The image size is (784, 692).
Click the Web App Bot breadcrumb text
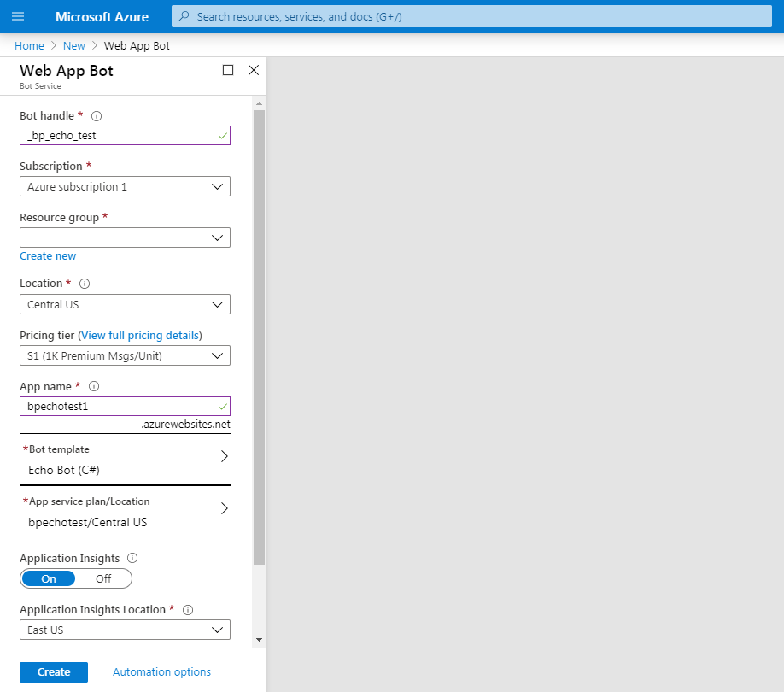(x=137, y=45)
